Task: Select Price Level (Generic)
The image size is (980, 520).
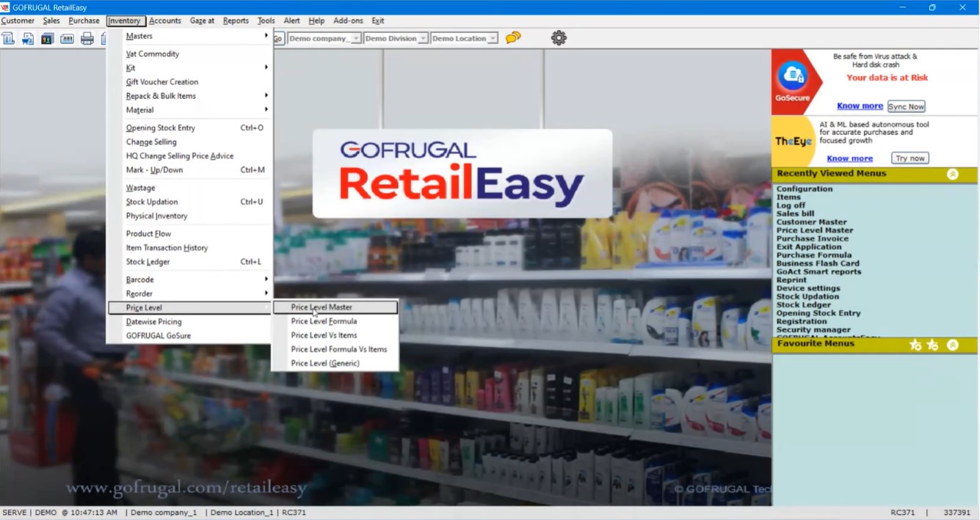Action: 335,363
